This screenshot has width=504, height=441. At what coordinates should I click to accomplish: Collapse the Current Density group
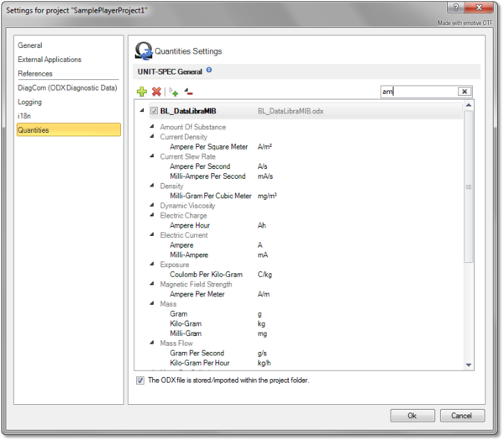(x=152, y=137)
